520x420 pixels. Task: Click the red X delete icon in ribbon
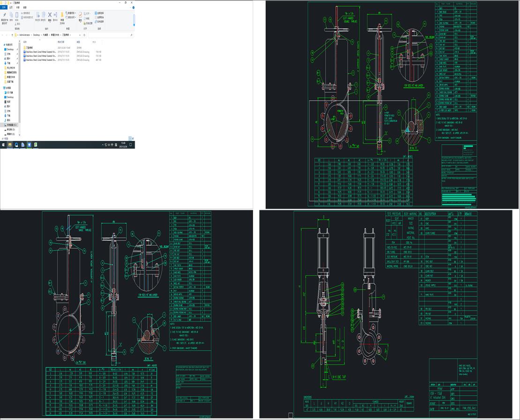50,15
